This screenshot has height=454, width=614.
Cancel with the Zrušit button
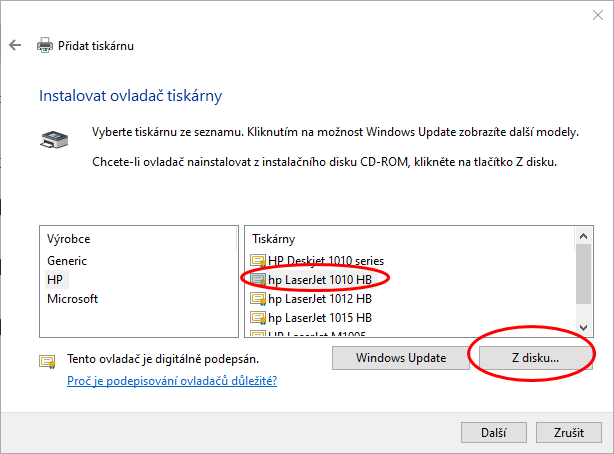coord(568,432)
